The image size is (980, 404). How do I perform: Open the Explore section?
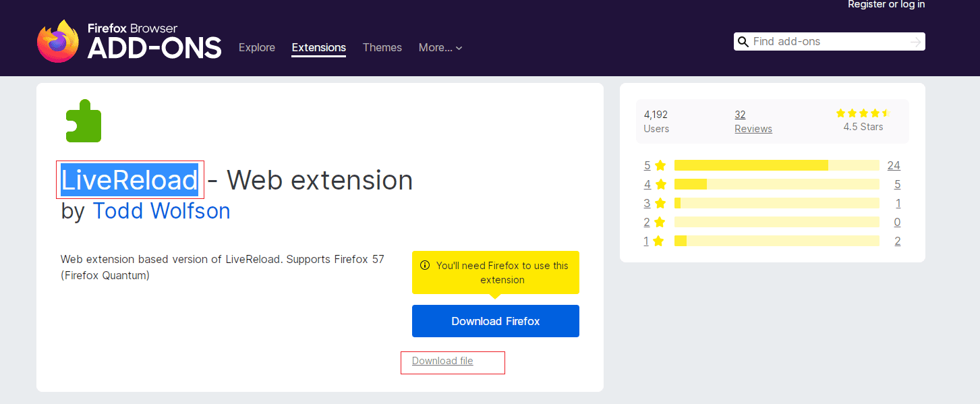coord(257,48)
